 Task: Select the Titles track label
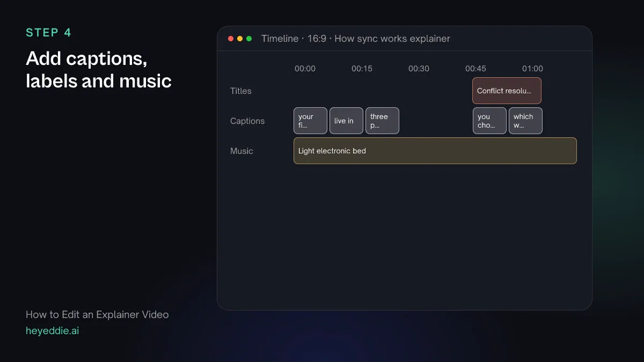click(241, 91)
